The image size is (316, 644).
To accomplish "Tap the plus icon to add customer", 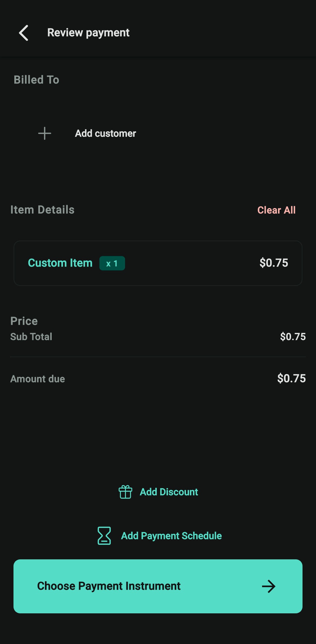I will (45, 133).
